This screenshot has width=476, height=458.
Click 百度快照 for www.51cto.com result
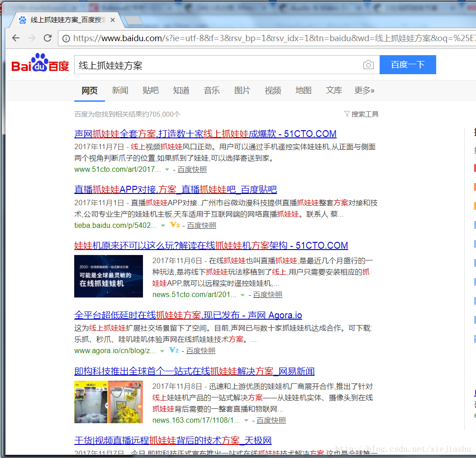(192, 170)
